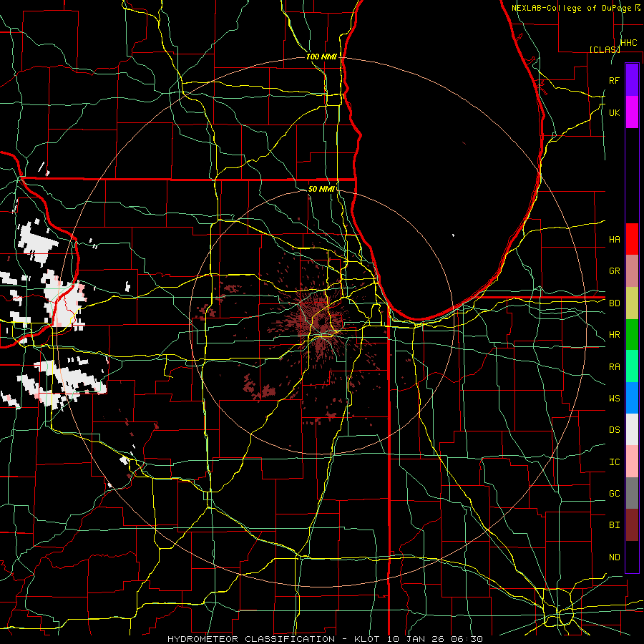Click the IC legend label
644x644 pixels.
[x=614, y=462]
